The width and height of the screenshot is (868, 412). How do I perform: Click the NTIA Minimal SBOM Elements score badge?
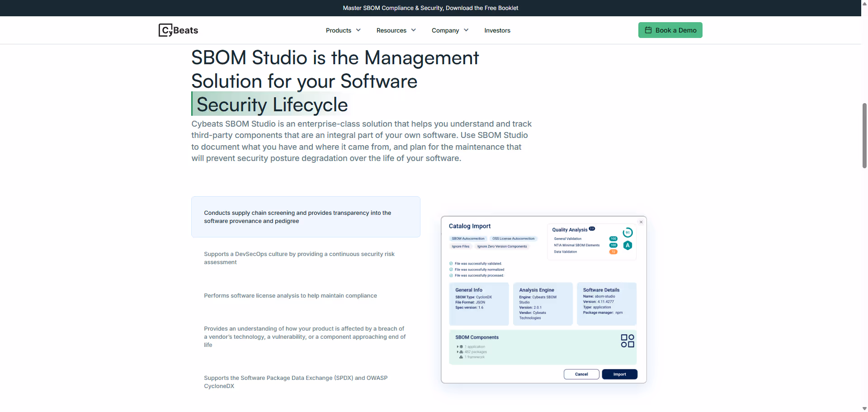[x=613, y=245]
